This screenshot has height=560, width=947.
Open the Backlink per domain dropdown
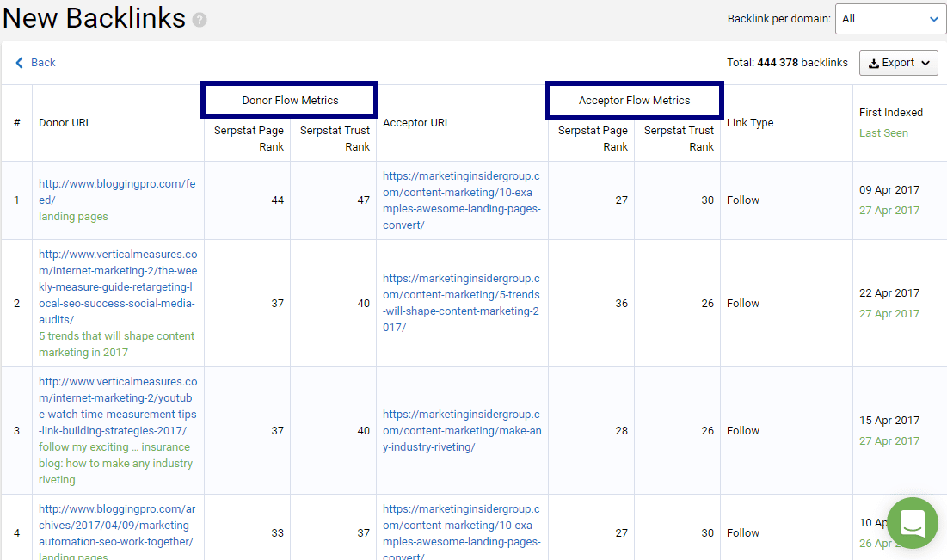coord(890,19)
